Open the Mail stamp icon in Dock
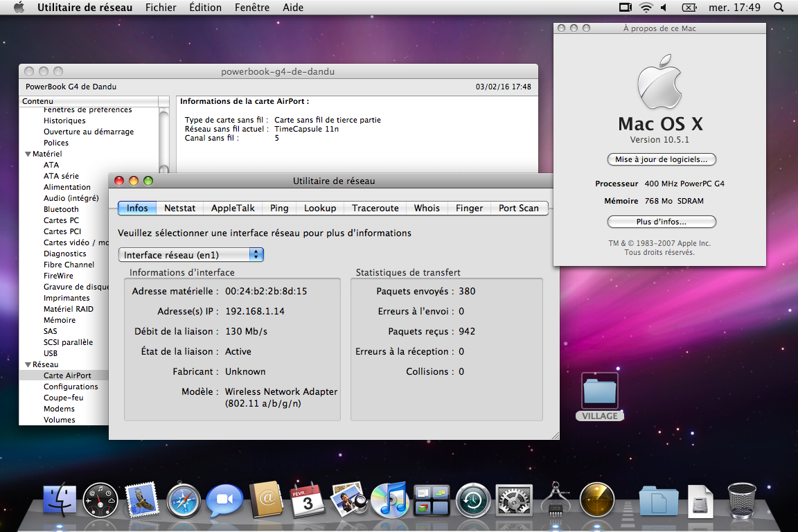798x532 pixels. pos(141,499)
